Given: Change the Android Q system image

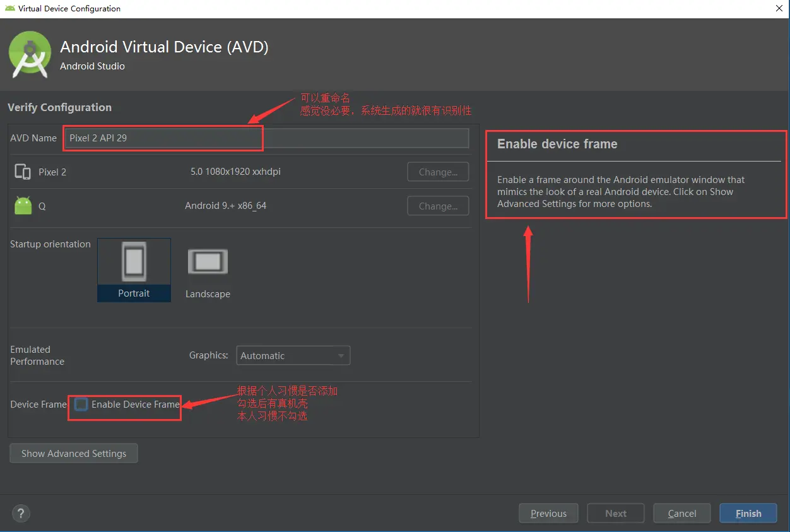Looking at the screenshot, I should pos(438,206).
